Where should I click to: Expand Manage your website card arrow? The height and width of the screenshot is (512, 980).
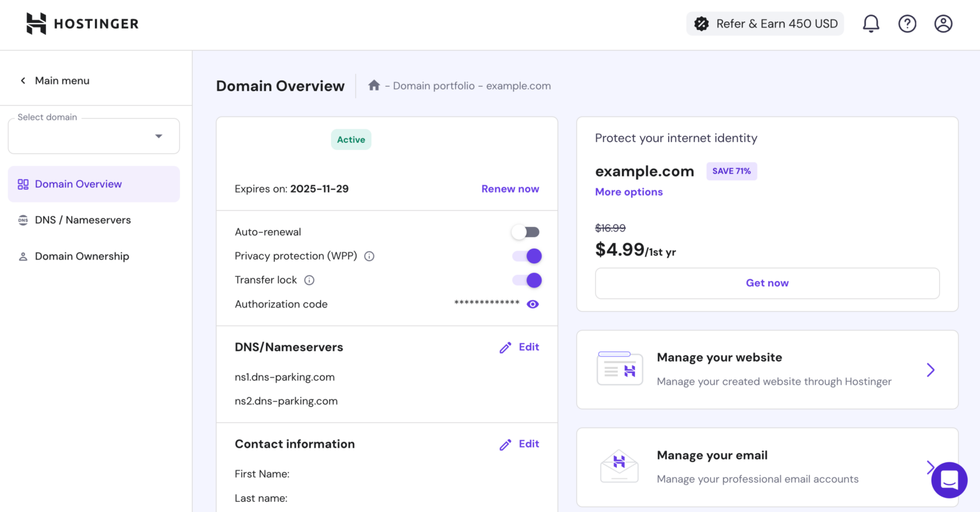click(930, 370)
